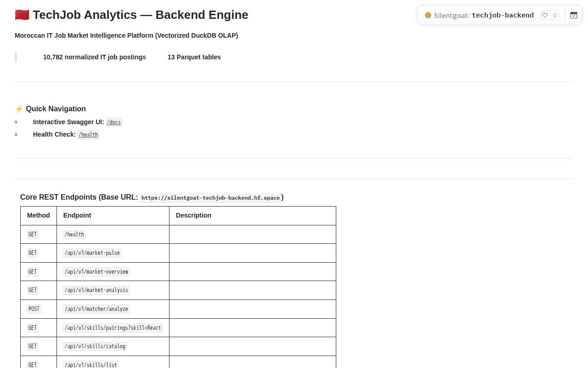The height and width of the screenshot is (368, 588).
Task: Click the Endpoint column header
Action: 113,215
